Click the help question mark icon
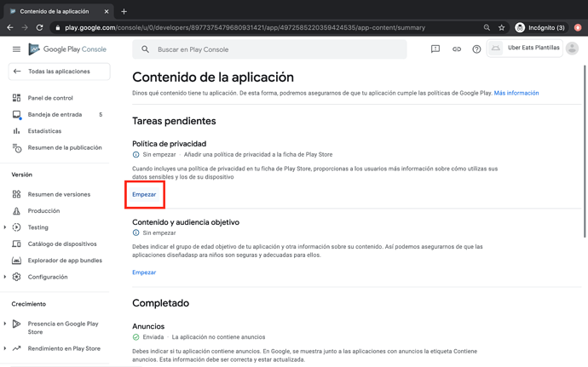The width and height of the screenshot is (588, 367). (x=476, y=49)
